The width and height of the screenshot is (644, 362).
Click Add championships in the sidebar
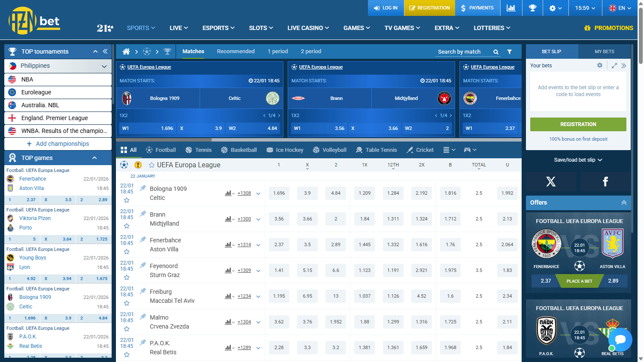tap(58, 144)
